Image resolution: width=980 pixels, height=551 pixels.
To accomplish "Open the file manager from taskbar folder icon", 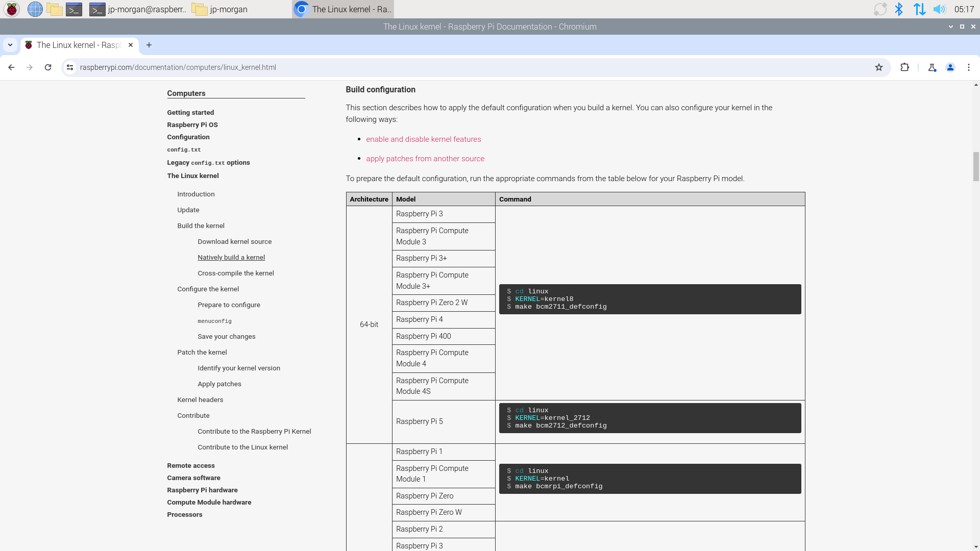I will pos(55,9).
